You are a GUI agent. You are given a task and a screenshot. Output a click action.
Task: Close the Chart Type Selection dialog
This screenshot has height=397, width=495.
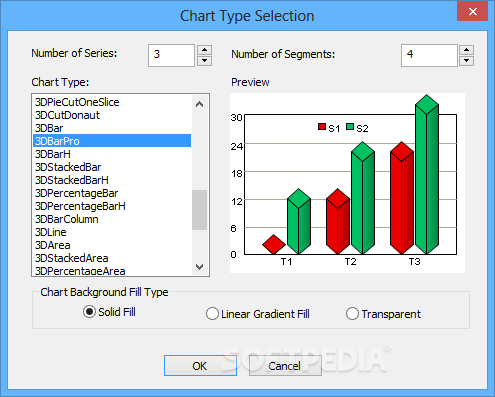tap(472, 12)
